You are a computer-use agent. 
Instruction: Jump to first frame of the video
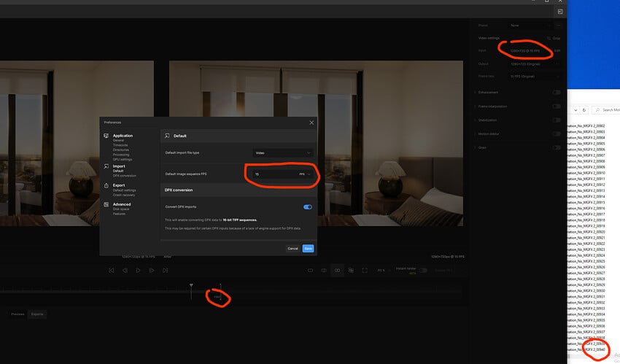[x=112, y=271]
